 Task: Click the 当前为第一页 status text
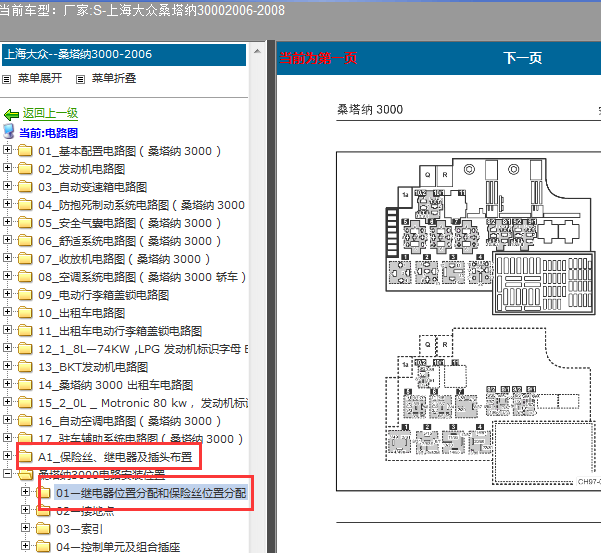click(318, 58)
